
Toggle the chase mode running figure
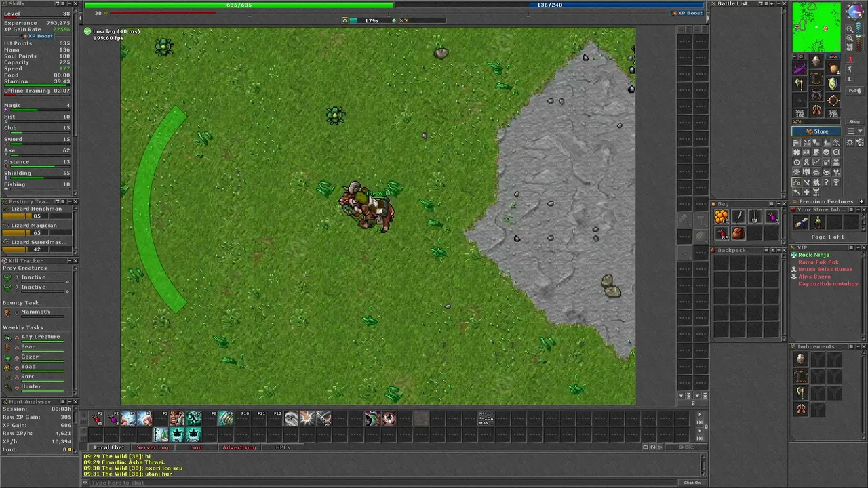850,69
